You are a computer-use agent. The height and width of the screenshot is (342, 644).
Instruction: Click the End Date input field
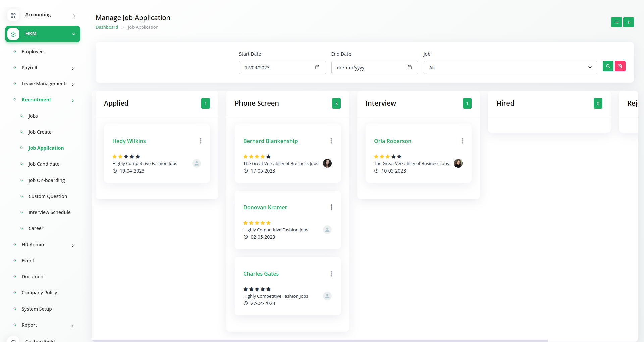(369, 68)
